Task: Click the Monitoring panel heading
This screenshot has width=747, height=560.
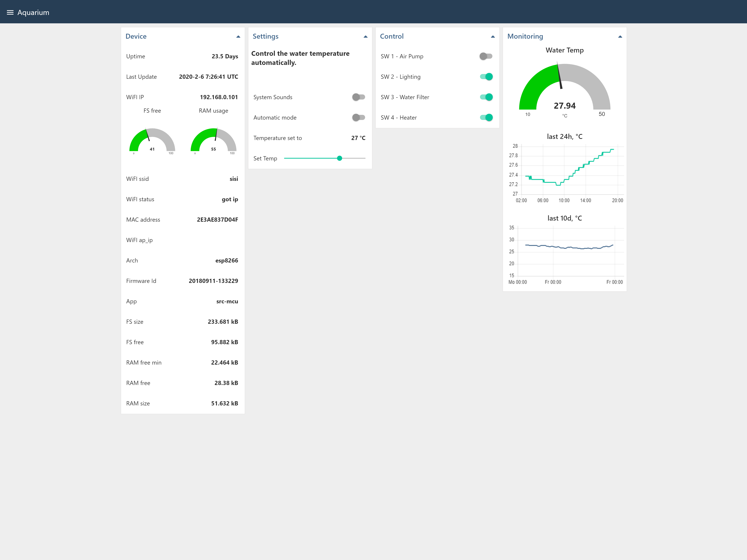Action: coord(525,36)
